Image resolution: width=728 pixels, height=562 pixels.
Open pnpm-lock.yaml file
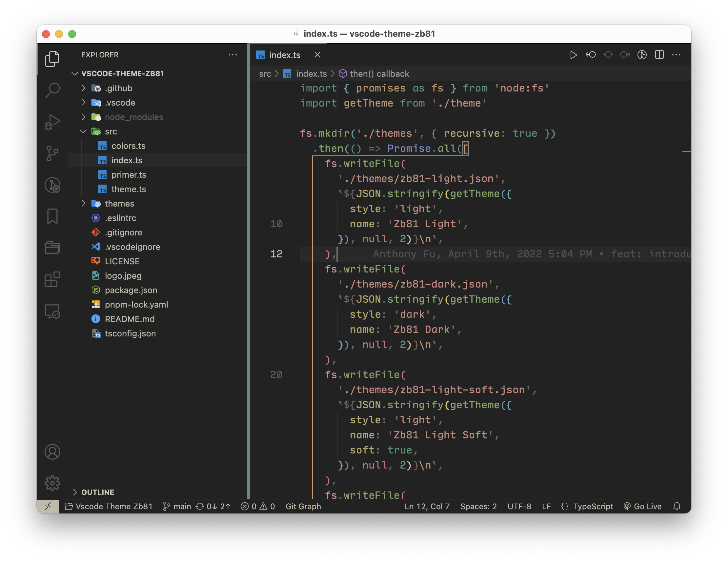[x=158, y=305]
